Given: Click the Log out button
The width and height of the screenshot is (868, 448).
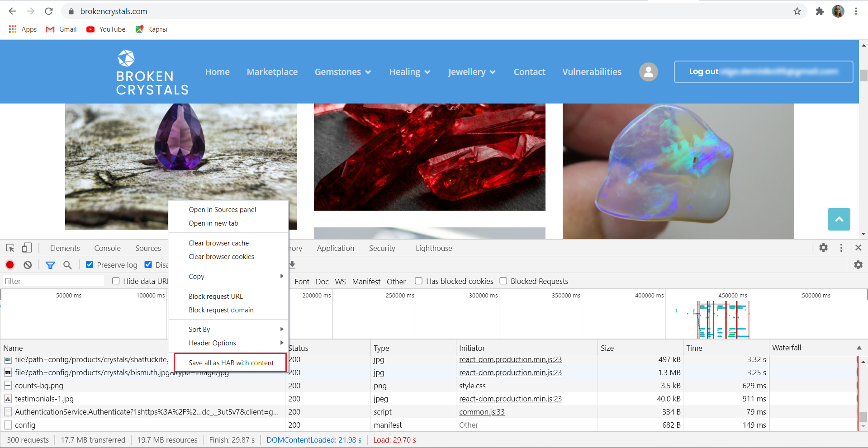Looking at the screenshot, I should (764, 72).
